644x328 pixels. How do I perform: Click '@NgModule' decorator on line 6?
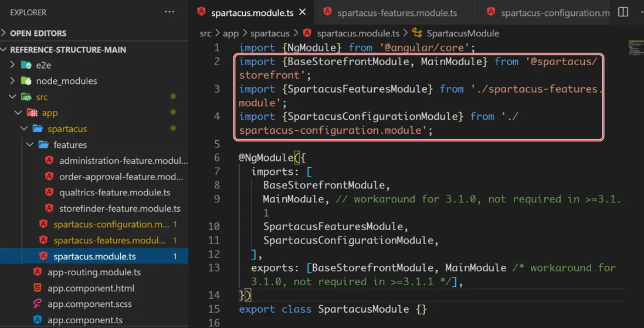click(x=266, y=158)
